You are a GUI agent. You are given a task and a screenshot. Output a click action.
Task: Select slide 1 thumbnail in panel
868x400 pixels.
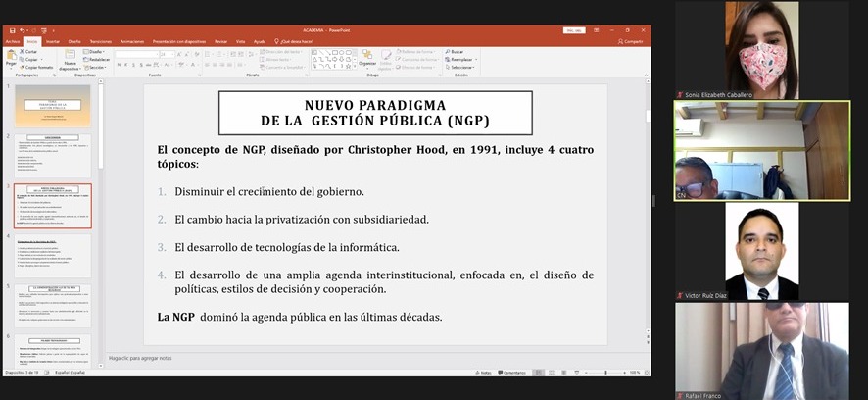coord(53,106)
